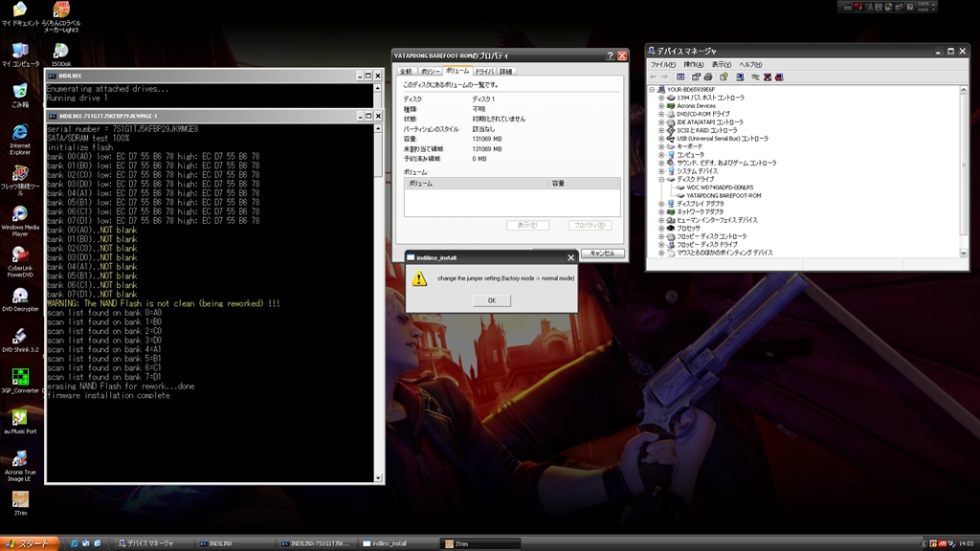Open the 表示(V) menu in Device Manager
This screenshot has height=551, width=980.
click(721, 64)
